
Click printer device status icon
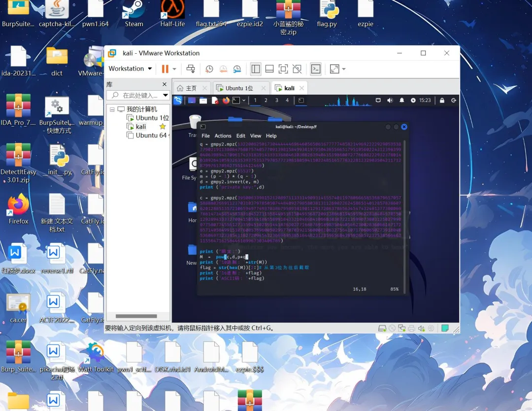tap(411, 328)
